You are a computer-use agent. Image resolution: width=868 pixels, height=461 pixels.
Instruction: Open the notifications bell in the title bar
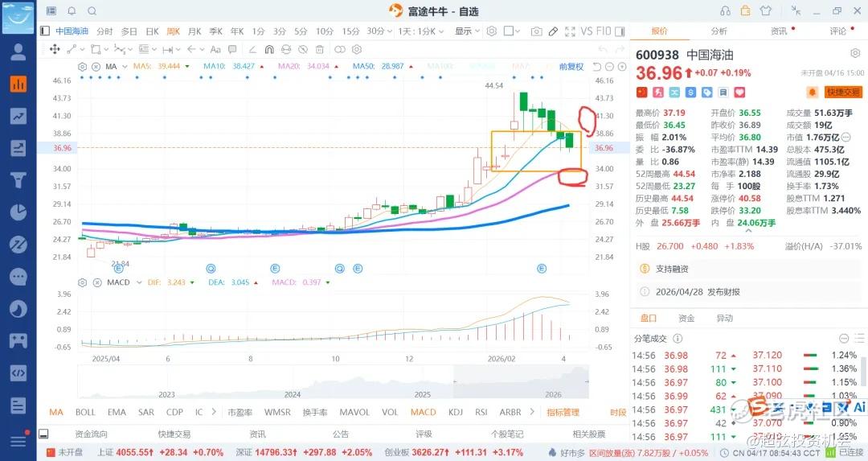point(72,10)
